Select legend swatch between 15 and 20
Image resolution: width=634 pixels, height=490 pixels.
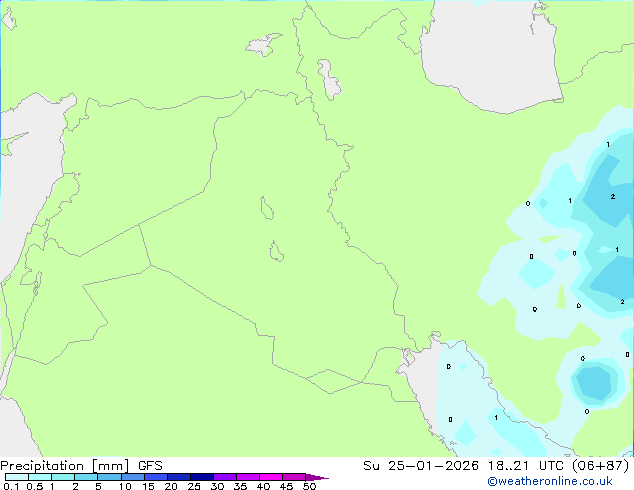[156, 477]
